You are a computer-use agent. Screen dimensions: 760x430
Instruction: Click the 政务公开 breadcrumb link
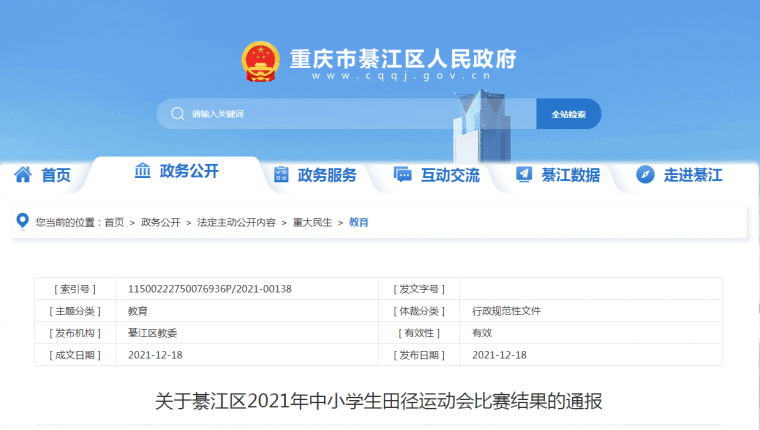point(160,222)
